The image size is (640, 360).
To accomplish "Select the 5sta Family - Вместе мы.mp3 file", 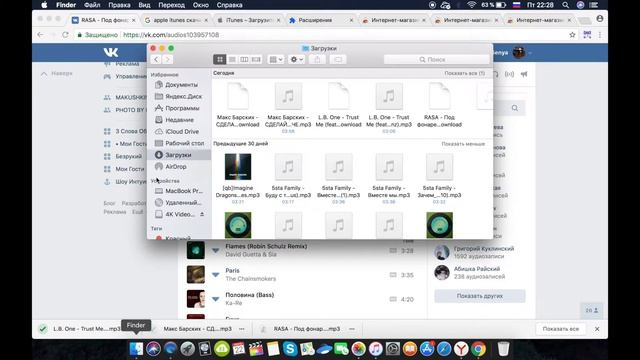I will (389, 177).
